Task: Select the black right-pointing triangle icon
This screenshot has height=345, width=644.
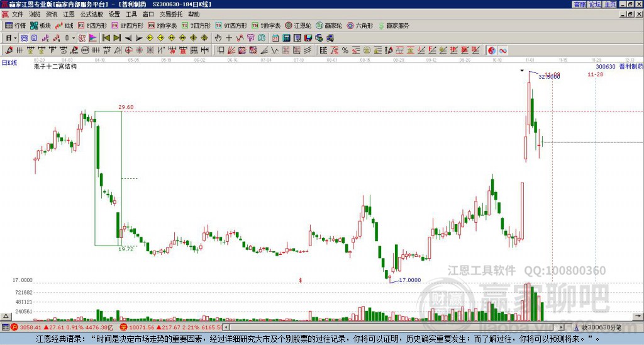Action: point(139,38)
